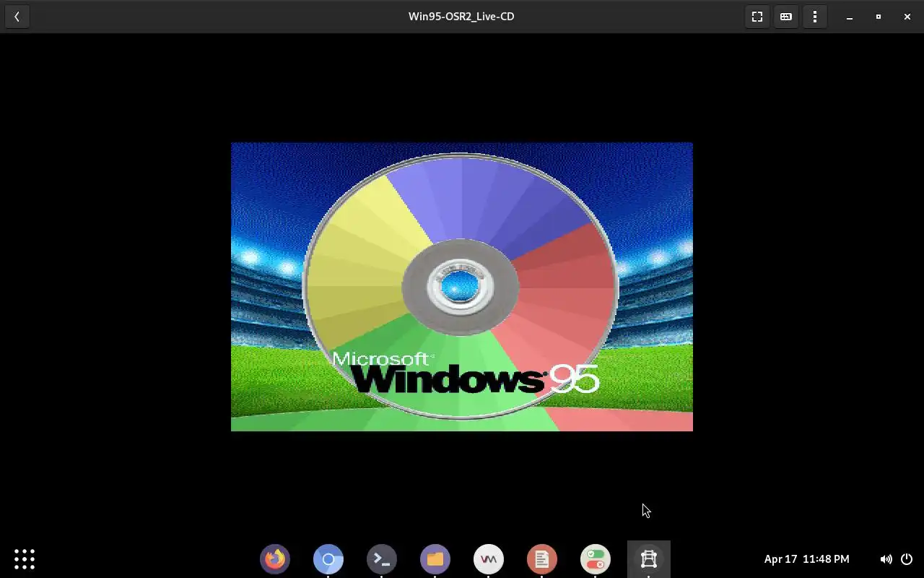Launch Chromium browser from the dock

[328, 559]
